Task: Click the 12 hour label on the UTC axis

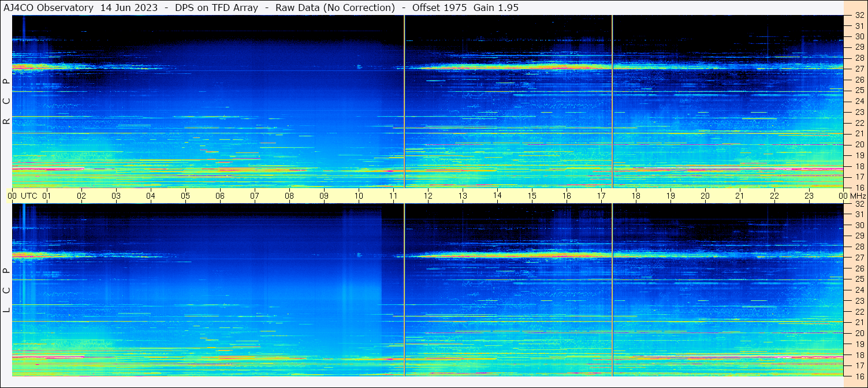Action: pos(428,196)
